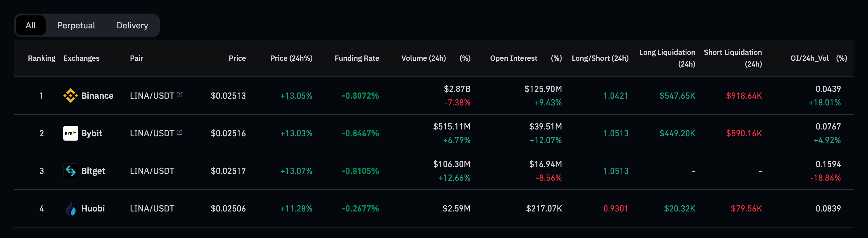The width and height of the screenshot is (868, 238).
Task: Switch to the Delivery tab
Action: pyautogui.click(x=132, y=25)
